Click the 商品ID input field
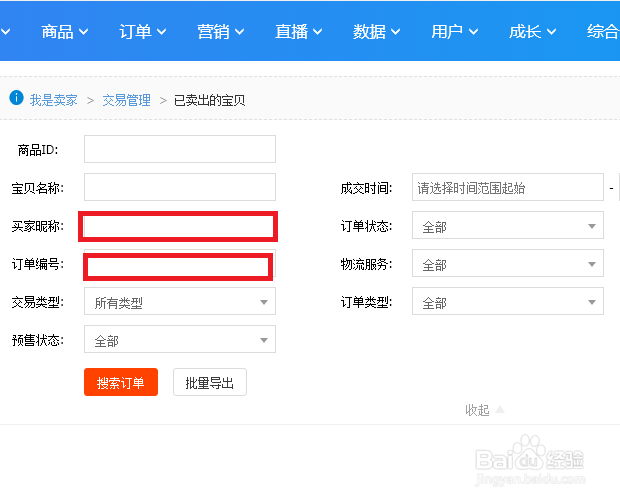 coord(179,149)
